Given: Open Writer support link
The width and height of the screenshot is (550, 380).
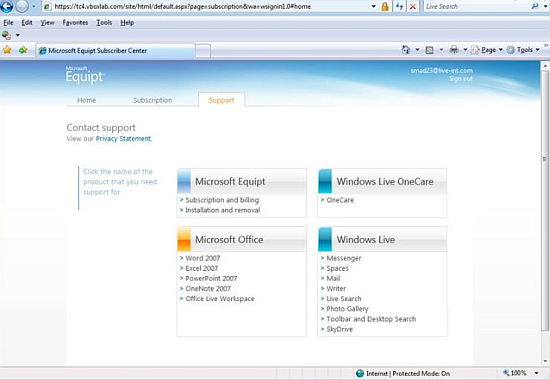Looking at the screenshot, I should coord(336,289).
